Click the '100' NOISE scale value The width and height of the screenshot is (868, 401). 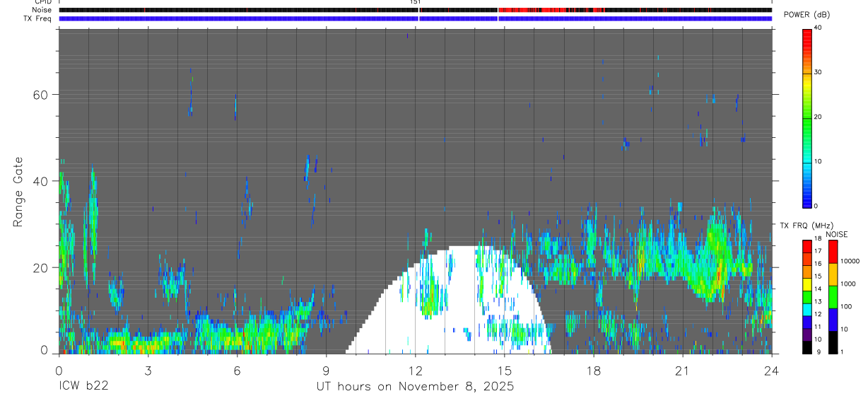[x=845, y=306]
